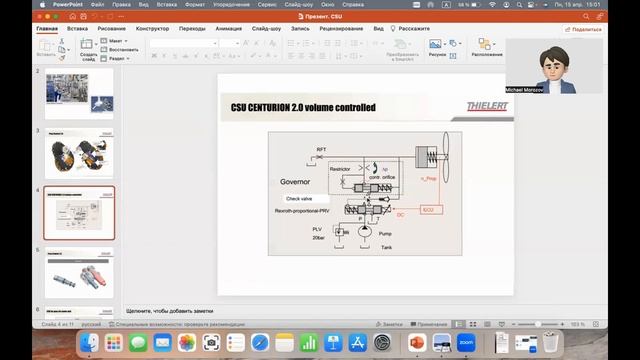Click the accessibility recommendations in the status bar
The image size is (640, 360).
[x=177, y=324]
